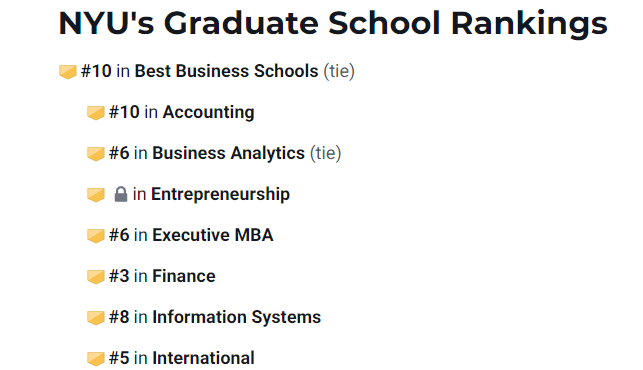Open the Best Business Schools ranking link

click(226, 71)
